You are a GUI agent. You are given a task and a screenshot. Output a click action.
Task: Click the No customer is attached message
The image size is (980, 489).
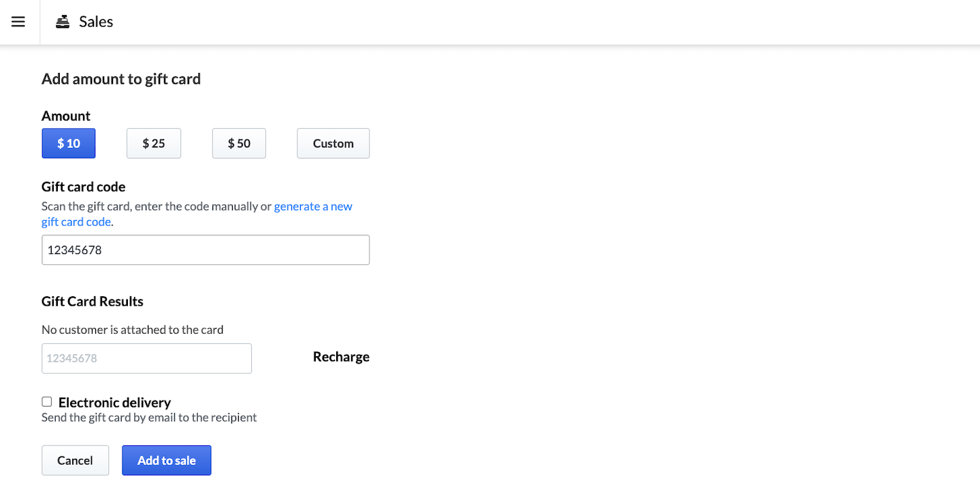click(132, 329)
